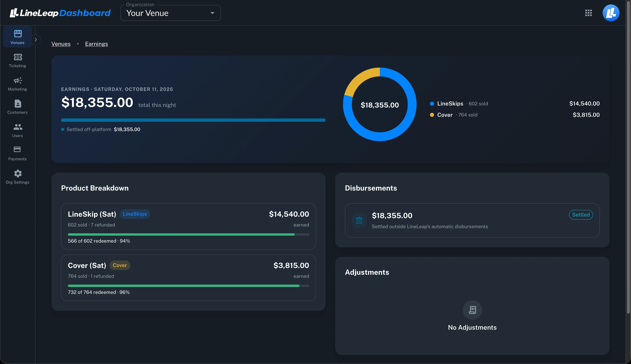
Task: Click '764 sold · 1 refunded' text
Action: click(91, 276)
